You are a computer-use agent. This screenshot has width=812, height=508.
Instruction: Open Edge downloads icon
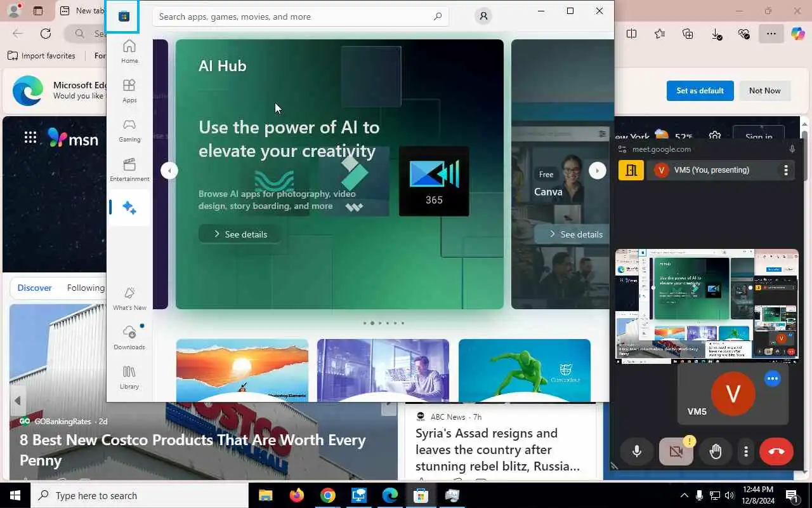tap(716, 34)
